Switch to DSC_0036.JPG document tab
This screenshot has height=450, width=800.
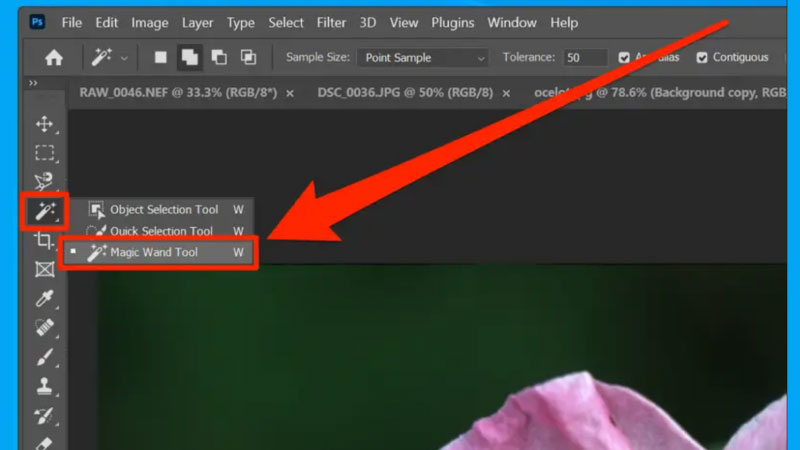point(405,92)
